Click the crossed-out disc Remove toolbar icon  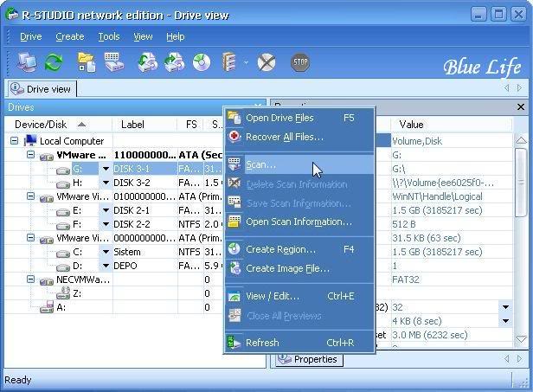266,62
